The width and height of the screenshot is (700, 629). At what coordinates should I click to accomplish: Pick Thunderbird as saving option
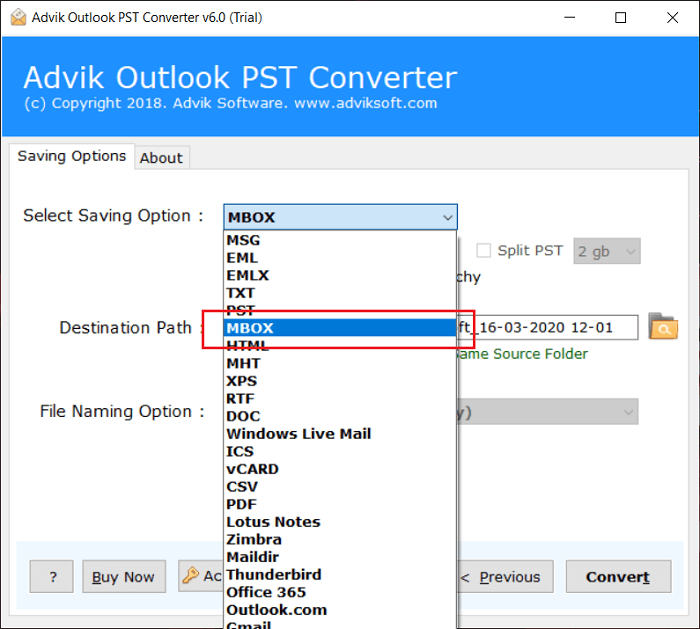340,575
